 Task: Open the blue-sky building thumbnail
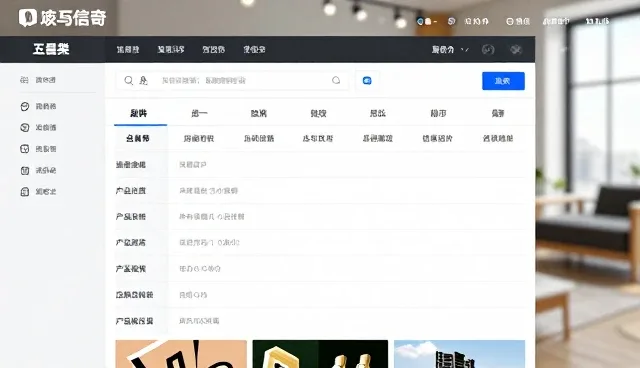click(x=460, y=354)
